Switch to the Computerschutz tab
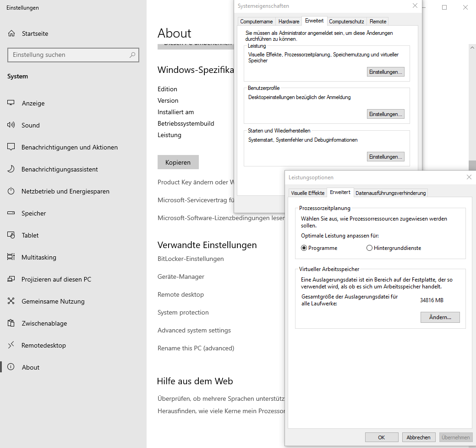This screenshot has width=476, height=448. pyautogui.click(x=346, y=22)
